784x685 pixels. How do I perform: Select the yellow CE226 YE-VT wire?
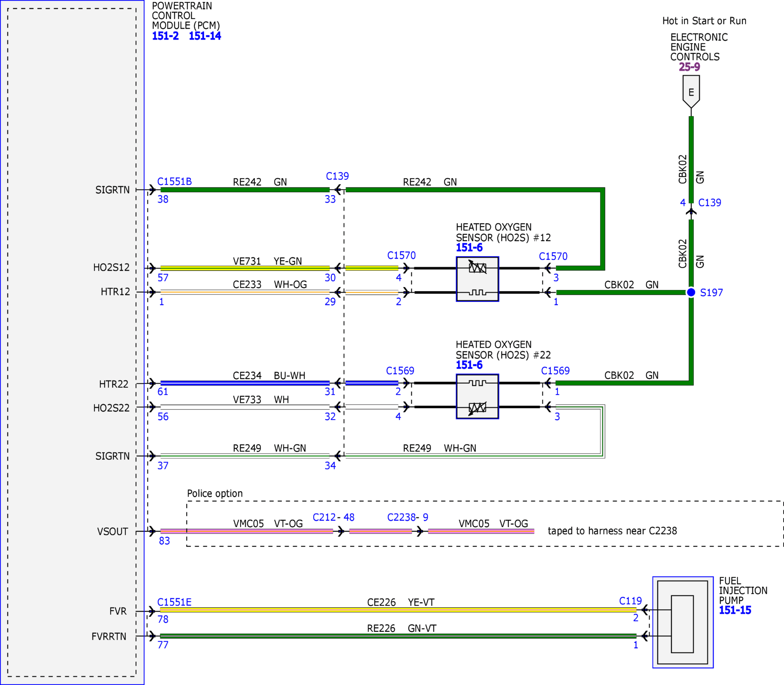click(398, 610)
